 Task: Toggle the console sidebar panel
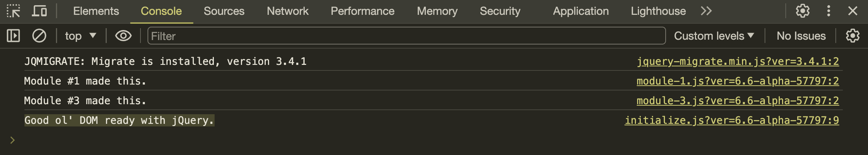tap(13, 36)
